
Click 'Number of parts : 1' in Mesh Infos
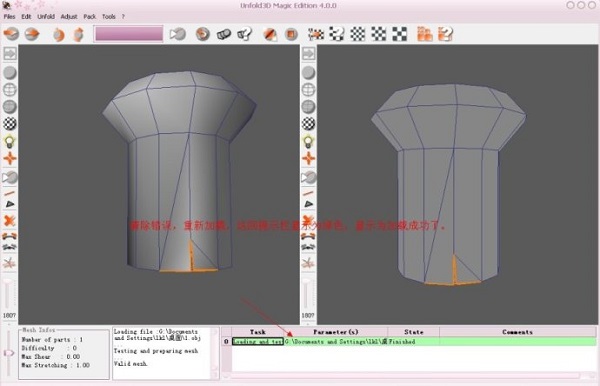52,340
